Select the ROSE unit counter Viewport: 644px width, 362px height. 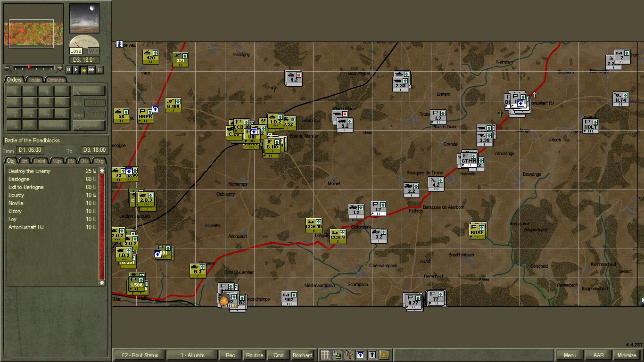[477, 231]
